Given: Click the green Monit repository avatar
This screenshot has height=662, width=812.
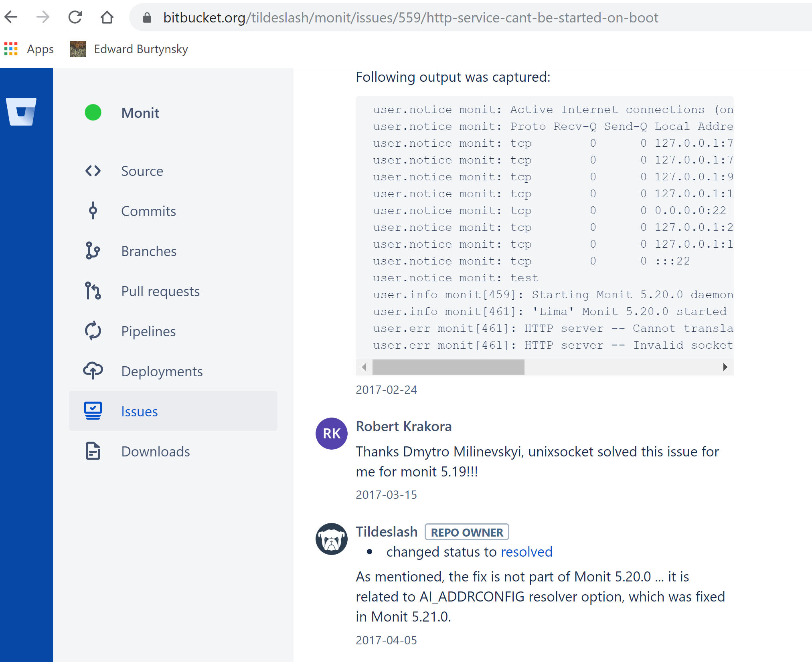Looking at the screenshot, I should [93, 113].
